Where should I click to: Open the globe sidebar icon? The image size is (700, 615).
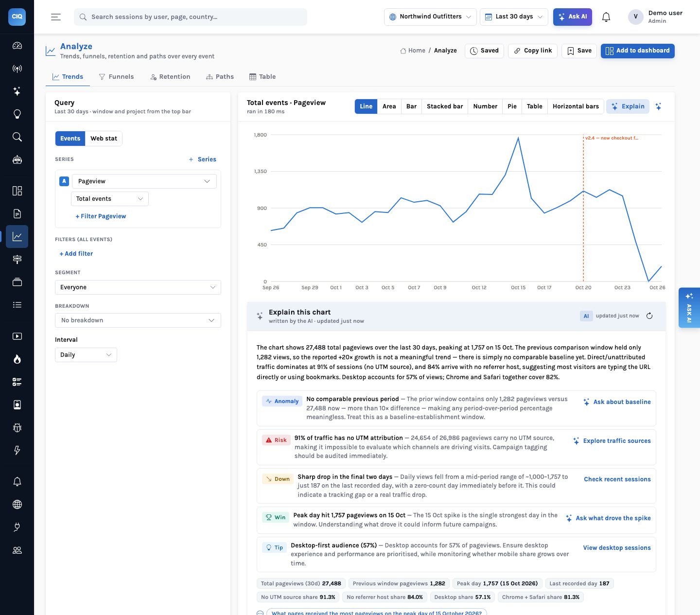point(17,505)
